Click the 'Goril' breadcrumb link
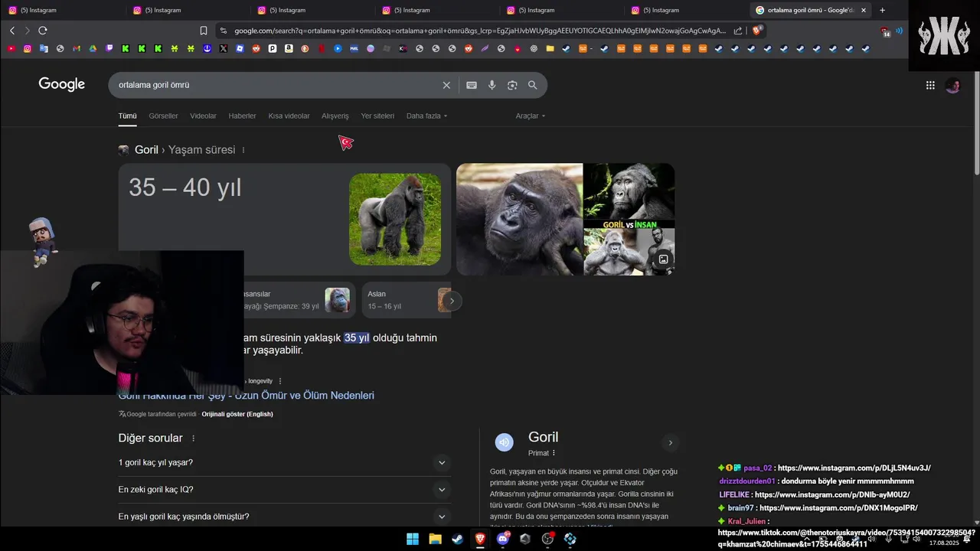Viewport: 980px width, 551px height. (x=146, y=150)
